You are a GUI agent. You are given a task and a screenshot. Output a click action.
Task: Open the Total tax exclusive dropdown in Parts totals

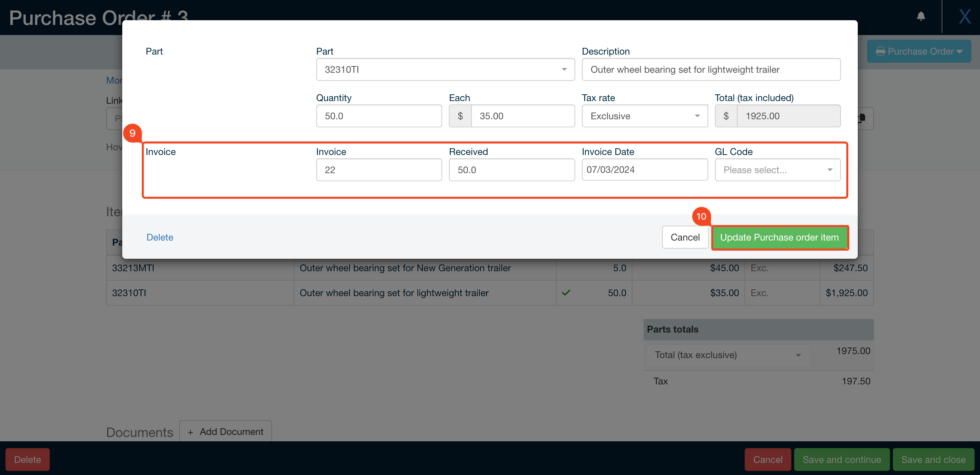(x=798, y=355)
